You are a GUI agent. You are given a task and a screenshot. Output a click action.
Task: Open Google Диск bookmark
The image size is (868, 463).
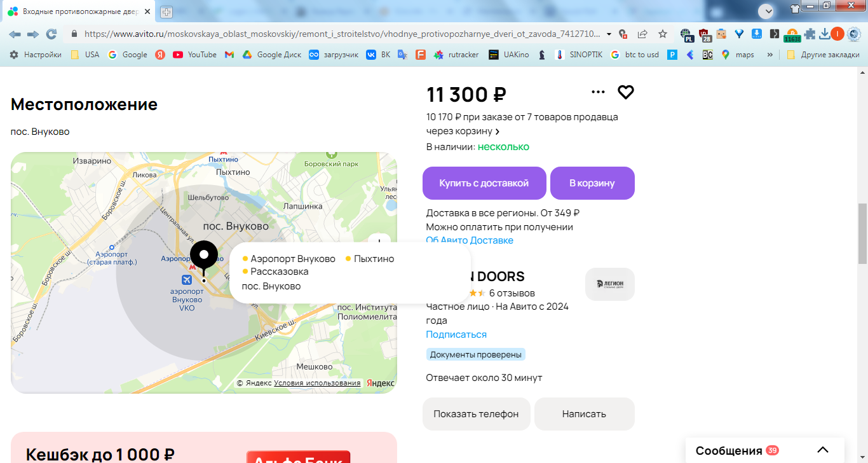[x=271, y=55]
